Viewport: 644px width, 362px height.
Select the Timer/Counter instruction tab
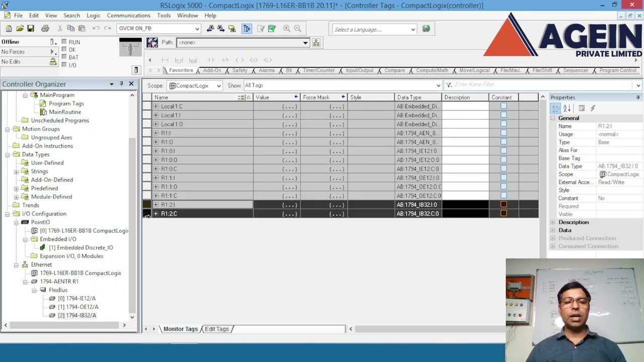point(318,70)
